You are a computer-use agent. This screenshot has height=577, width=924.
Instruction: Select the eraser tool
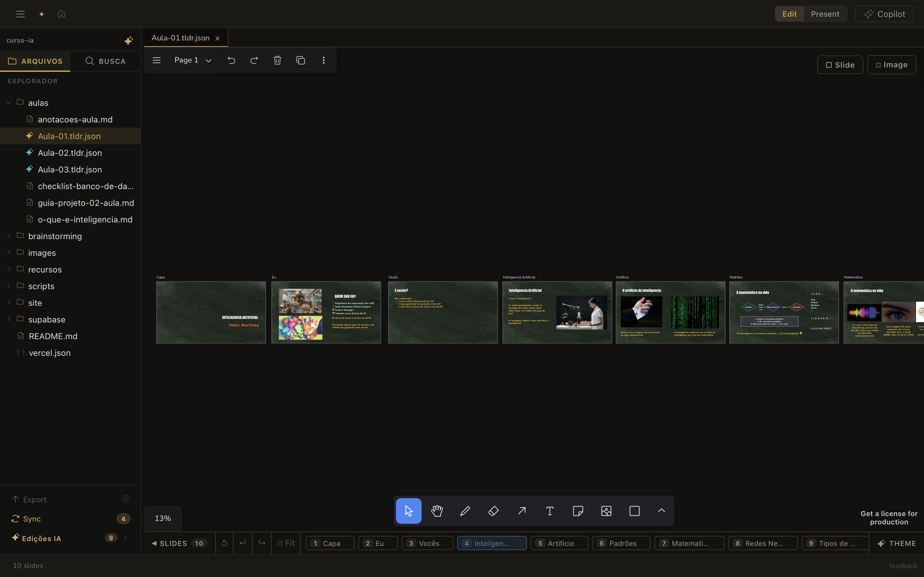coord(493,511)
